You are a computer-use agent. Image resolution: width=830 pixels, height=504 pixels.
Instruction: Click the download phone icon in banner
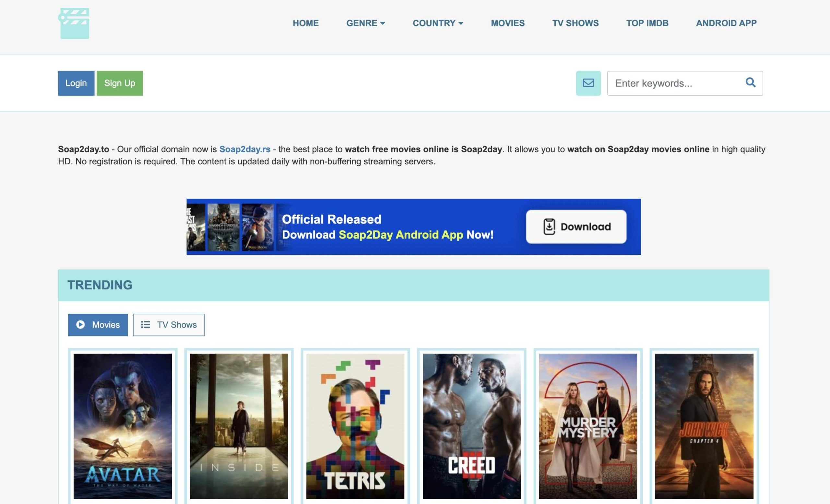[x=549, y=227]
